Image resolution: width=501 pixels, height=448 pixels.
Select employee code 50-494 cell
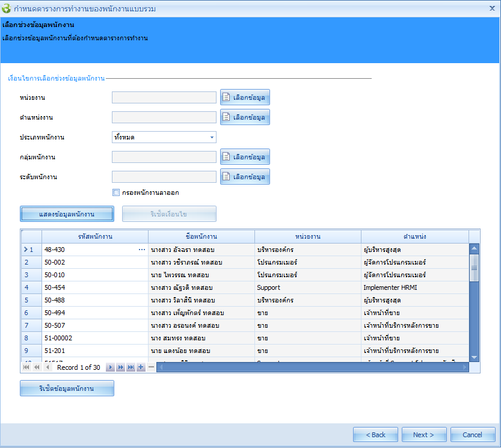(x=95, y=313)
